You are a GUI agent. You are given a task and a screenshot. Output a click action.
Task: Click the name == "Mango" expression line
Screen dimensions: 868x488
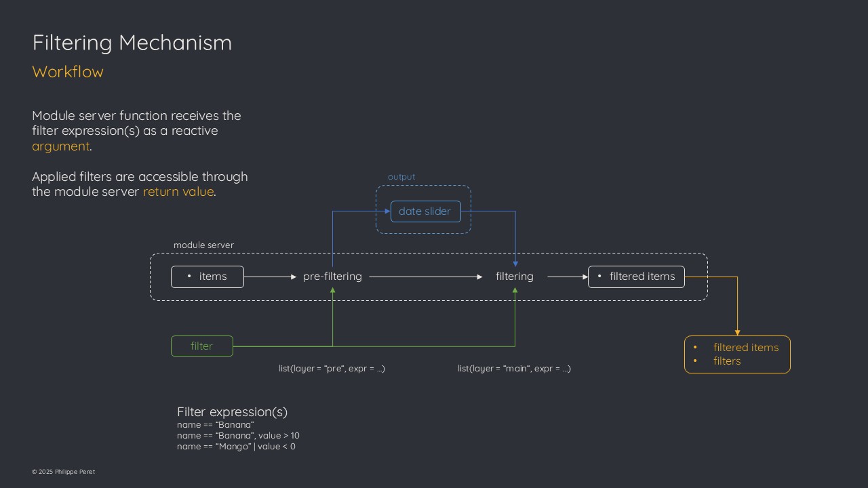pyautogui.click(x=236, y=447)
